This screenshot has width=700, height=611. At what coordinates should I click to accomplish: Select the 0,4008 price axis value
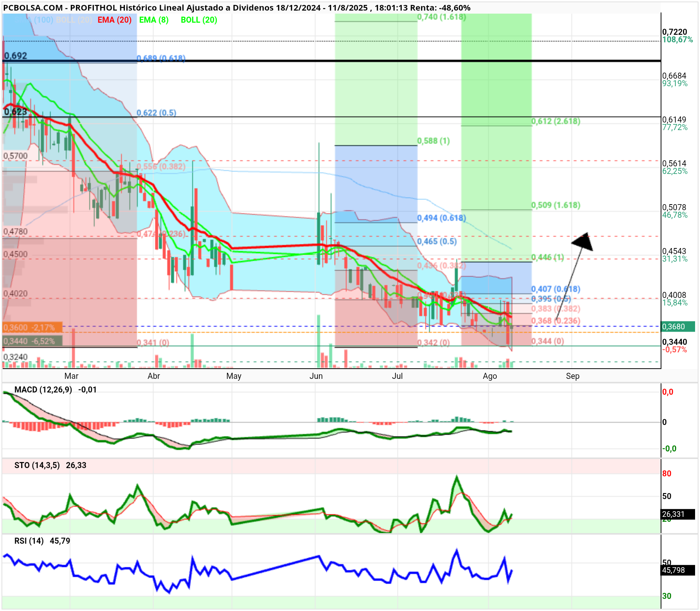pyautogui.click(x=675, y=295)
